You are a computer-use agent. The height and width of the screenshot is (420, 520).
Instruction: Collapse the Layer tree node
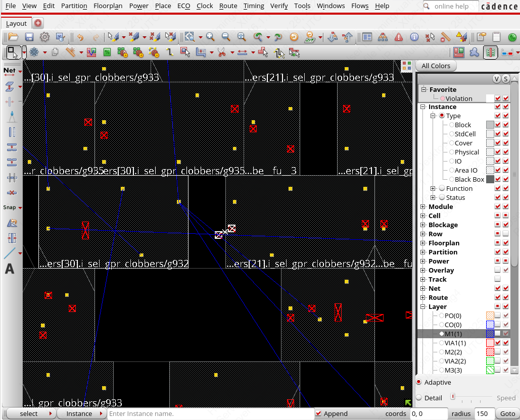click(423, 306)
